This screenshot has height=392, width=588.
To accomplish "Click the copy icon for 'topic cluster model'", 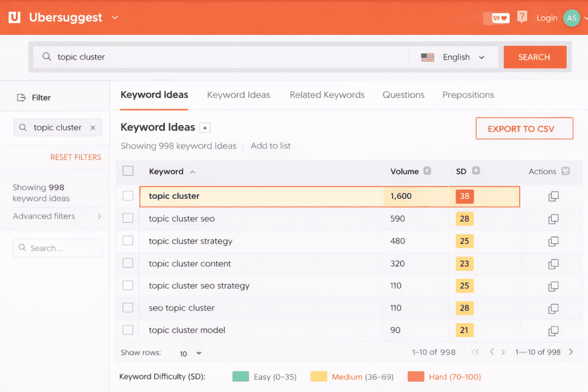I will [553, 331].
